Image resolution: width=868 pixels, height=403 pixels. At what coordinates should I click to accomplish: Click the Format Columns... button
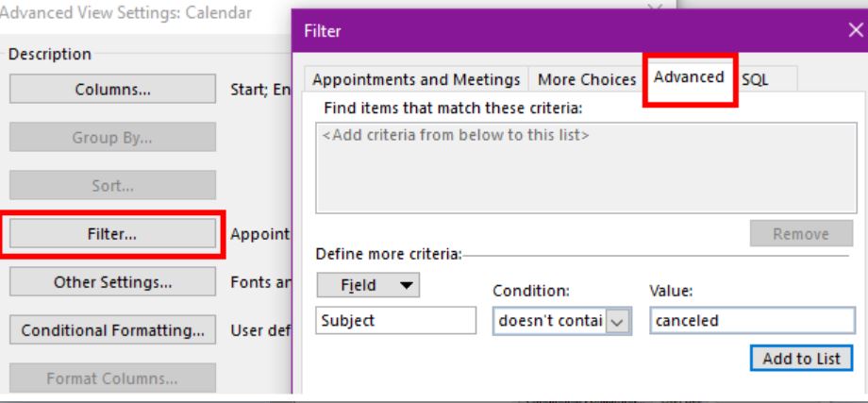pyautogui.click(x=112, y=379)
